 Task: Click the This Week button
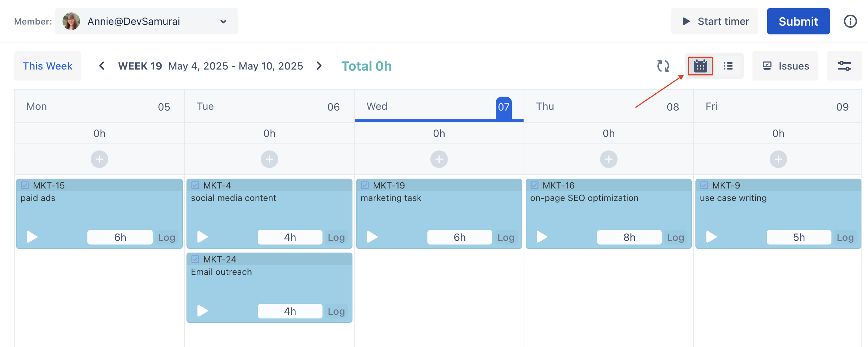(48, 66)
